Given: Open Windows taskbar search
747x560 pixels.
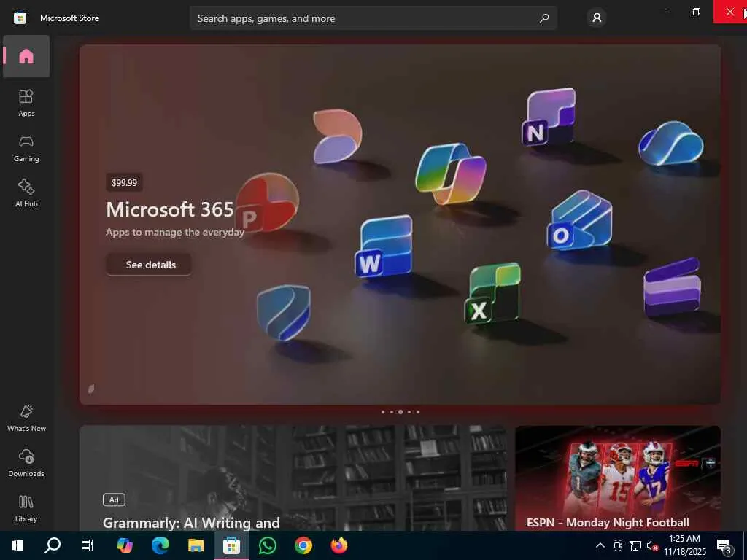Looking at the screenshot, I should pyautogui.click(x=53, y=545).
